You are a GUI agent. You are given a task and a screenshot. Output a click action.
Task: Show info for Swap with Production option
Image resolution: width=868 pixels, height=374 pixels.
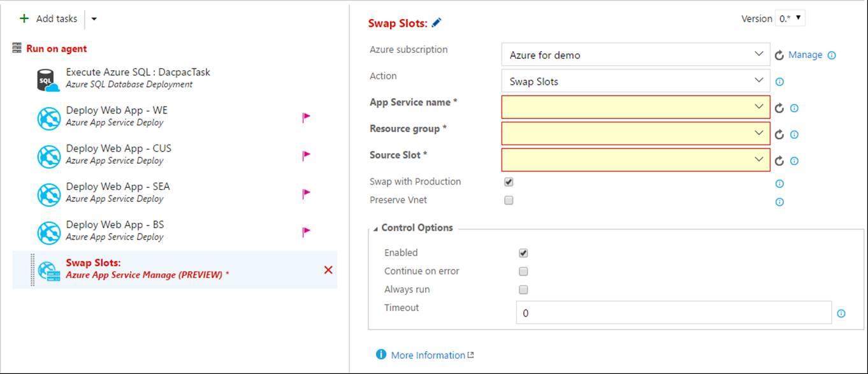click(x=779, y=184)
